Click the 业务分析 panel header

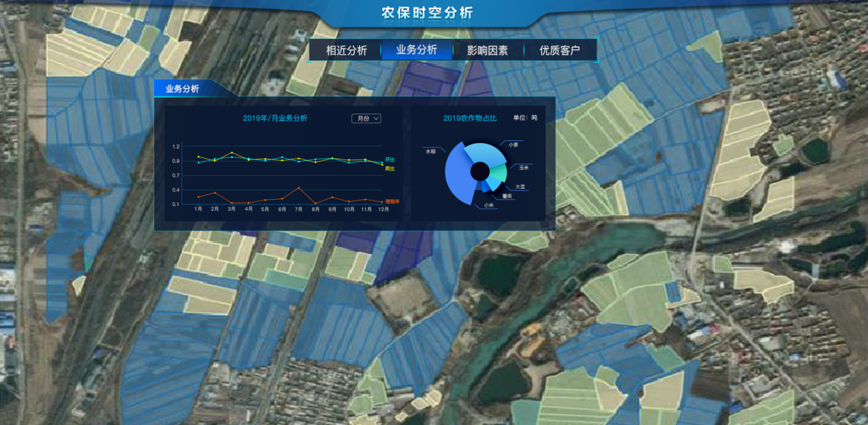pos(182,88)
